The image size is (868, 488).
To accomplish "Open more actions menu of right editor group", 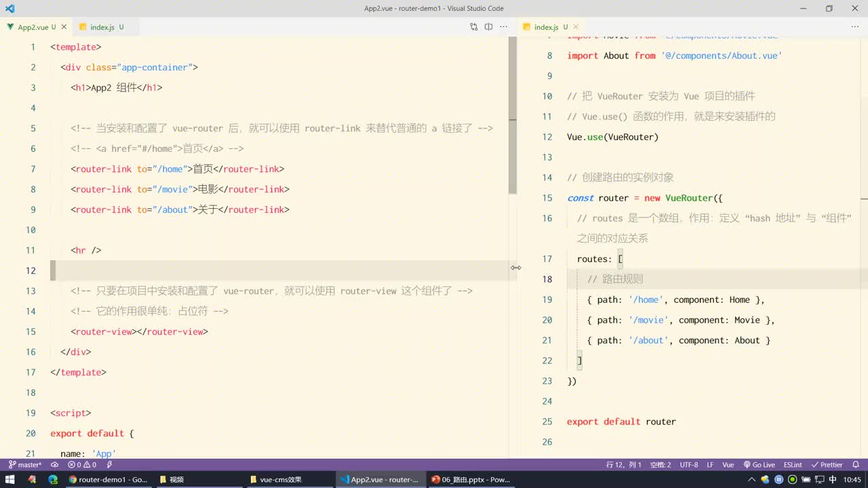I will point(854,27).
